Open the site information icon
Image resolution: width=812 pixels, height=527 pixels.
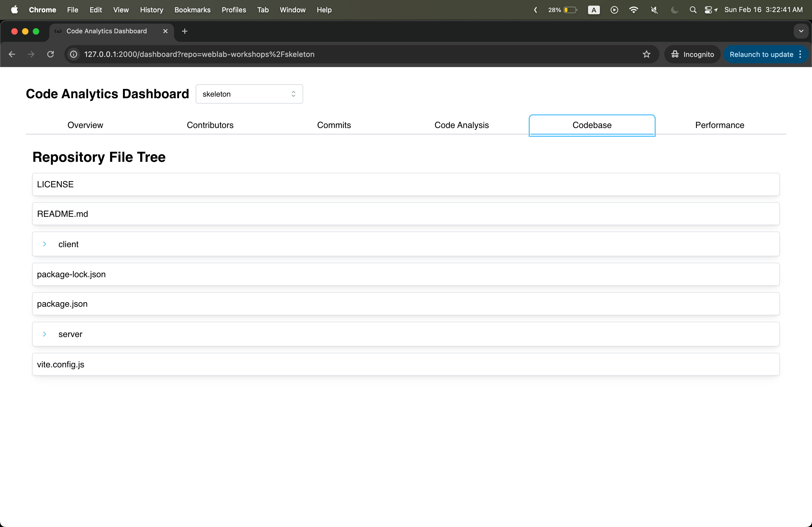click(74, 54)
